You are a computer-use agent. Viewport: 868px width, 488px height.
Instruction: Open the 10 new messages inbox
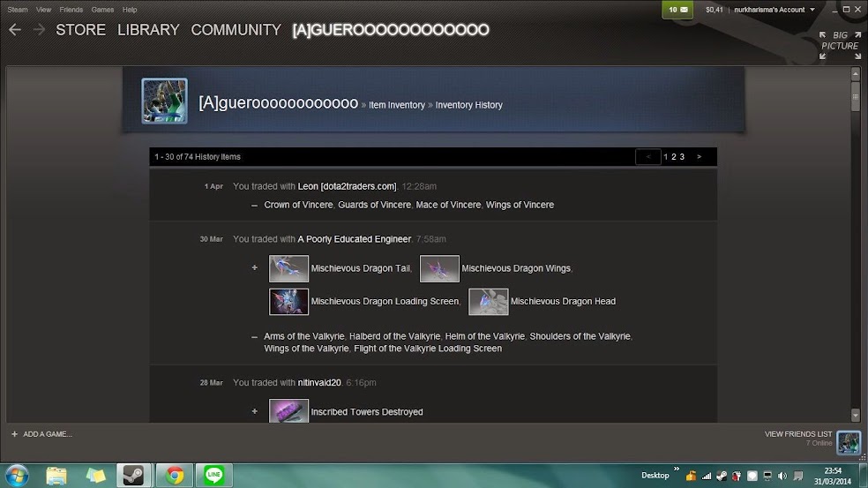click(x=677, y=10)
